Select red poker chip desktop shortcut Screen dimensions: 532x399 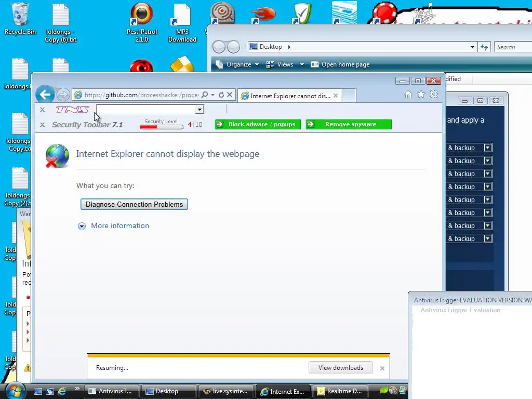click(x=383, y=13)
